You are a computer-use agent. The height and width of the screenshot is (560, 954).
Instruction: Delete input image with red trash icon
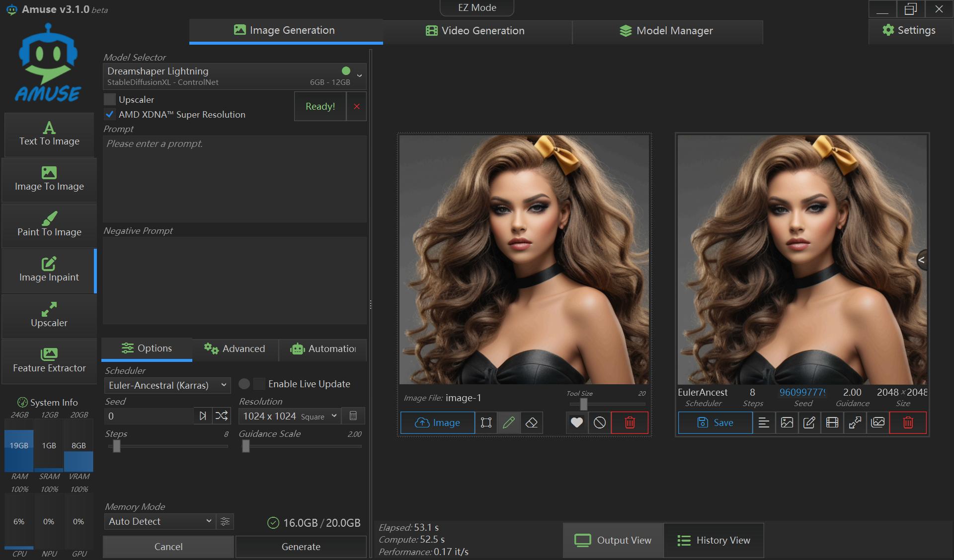click(x=629, y=422)
